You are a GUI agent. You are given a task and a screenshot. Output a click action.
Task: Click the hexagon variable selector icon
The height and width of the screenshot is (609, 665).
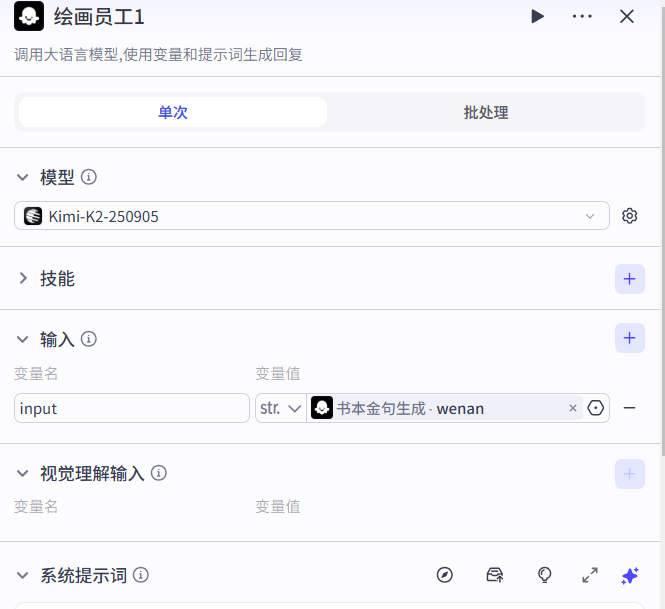tap(597, 408)
